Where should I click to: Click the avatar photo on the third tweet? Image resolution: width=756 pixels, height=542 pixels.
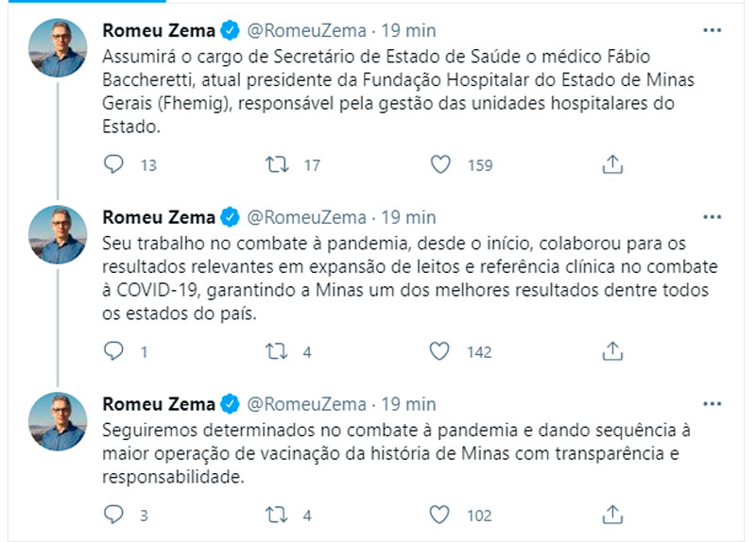[59, 421]
